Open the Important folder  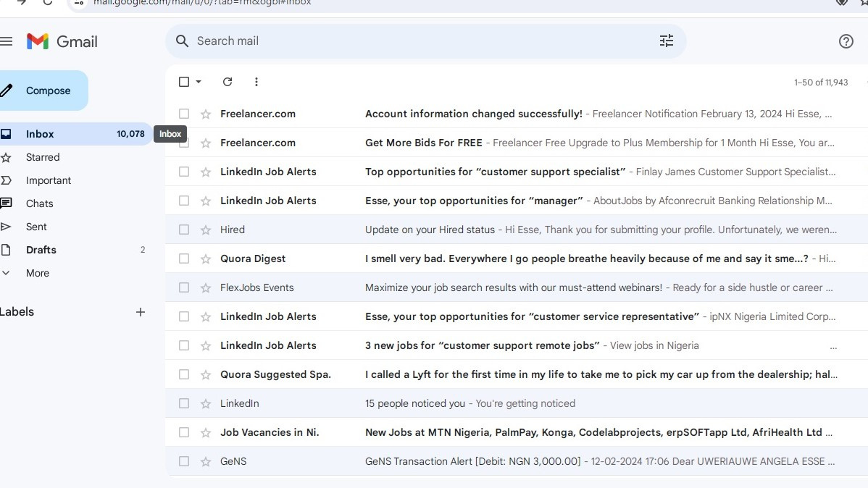(48, 180)
